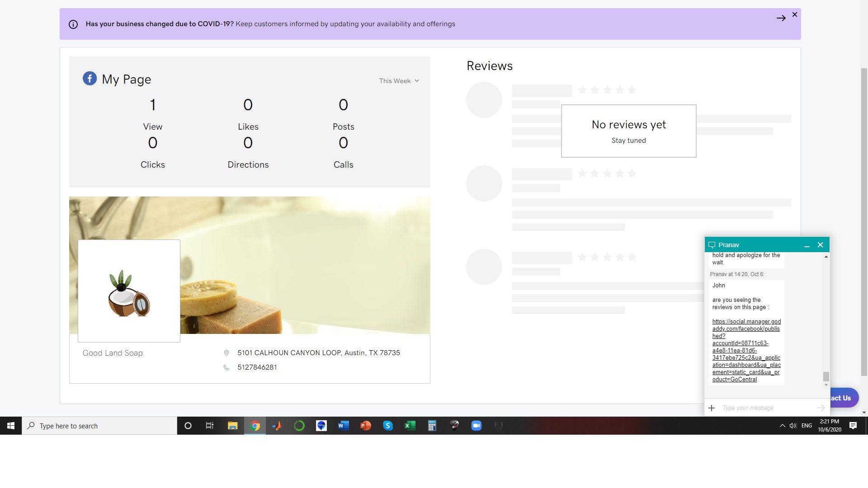Click the Facebook logo beside My Page

[90, 79]
